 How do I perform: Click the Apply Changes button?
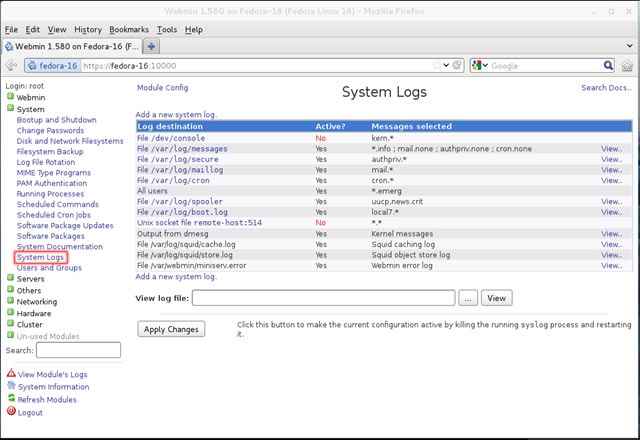pyautogui.click(x=171, y=329)
